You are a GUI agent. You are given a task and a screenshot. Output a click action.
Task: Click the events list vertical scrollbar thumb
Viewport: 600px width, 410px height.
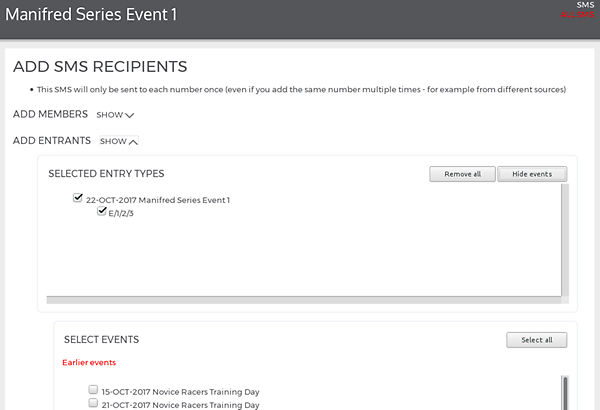(x=565, y=393)
